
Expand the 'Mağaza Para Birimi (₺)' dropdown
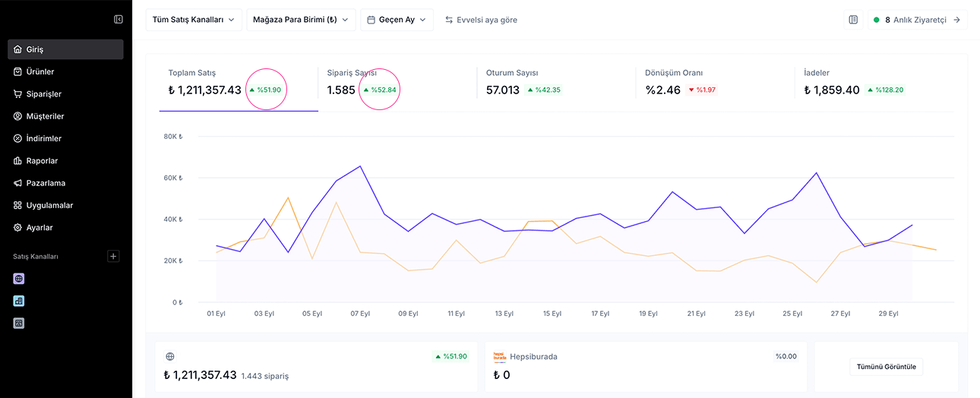coord(301,20)
